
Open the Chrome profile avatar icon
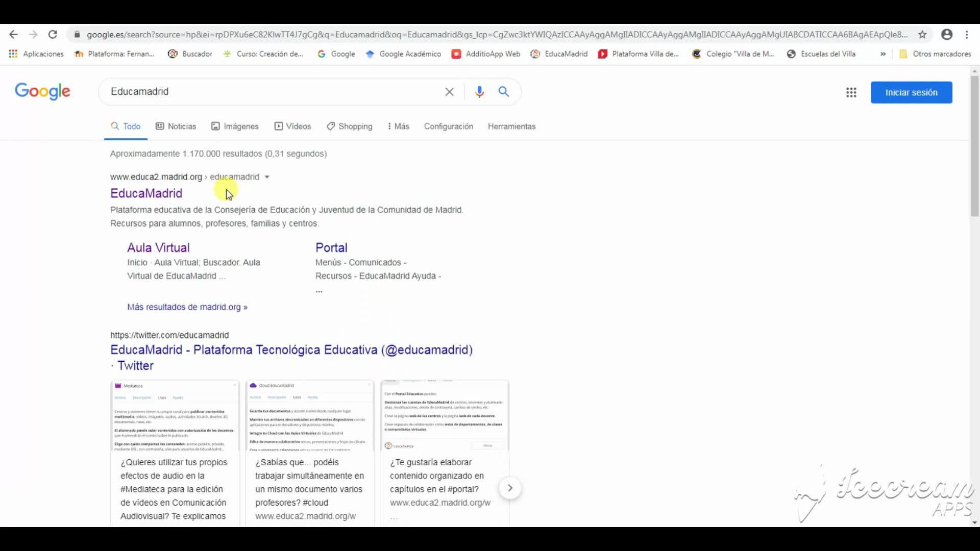947,35
